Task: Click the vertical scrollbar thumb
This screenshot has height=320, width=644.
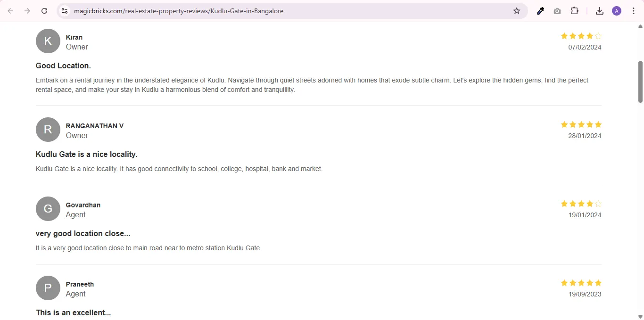Action: pyautogui.click(x=640, y=81)
